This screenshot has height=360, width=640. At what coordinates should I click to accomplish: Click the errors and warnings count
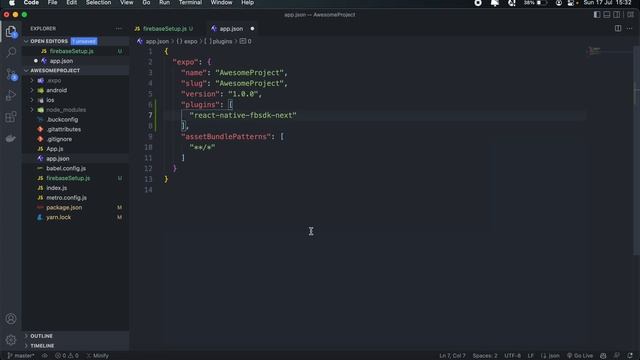67,356
